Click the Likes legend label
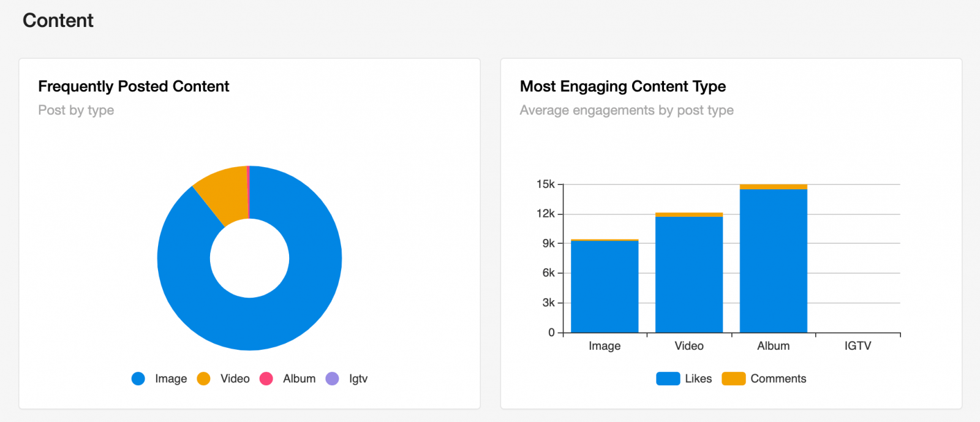This screenshot has height=422, width=980. click(x=698, y=379)
